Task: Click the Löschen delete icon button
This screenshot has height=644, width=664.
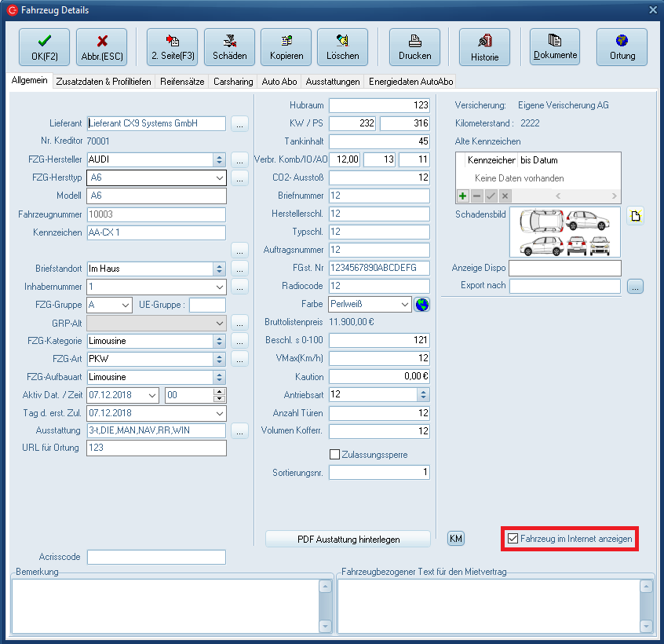Action: [x=342, y=47]
